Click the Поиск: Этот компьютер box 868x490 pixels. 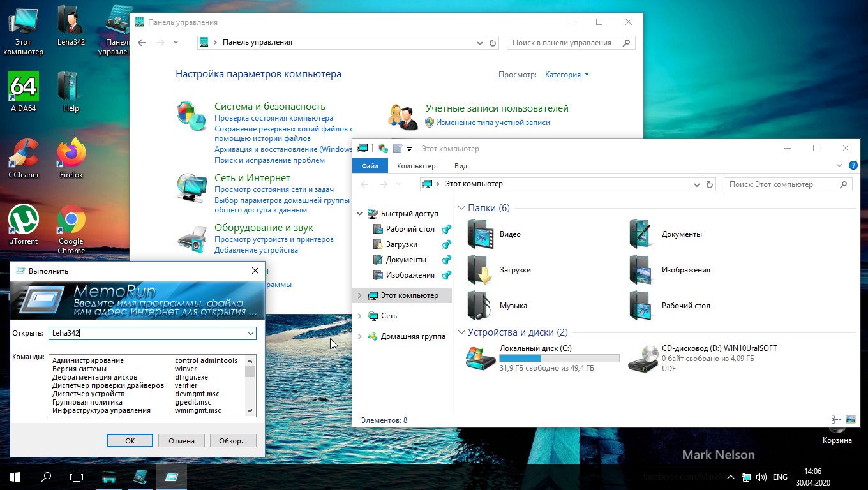coord(788,184)
